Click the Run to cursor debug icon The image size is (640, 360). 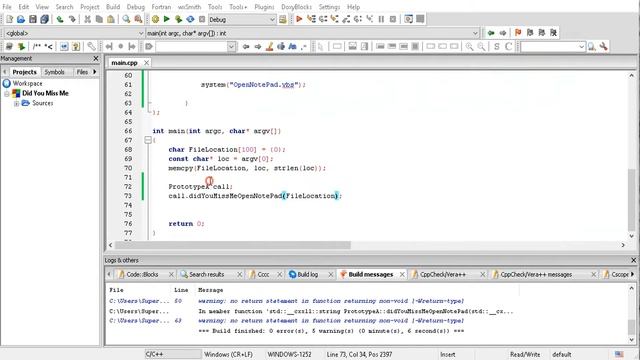(x=311, y=19)
